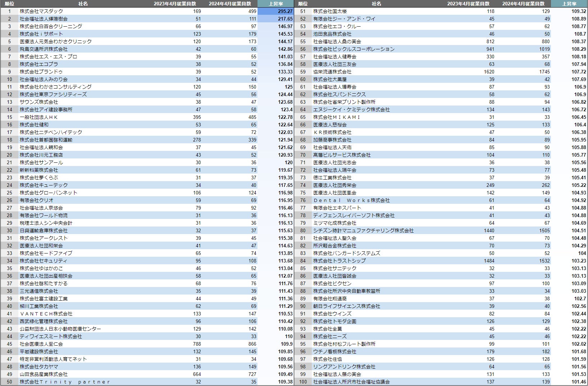The image size is (588, 386).
Task: Select the company 株式会社グローバンネット
Action: tap(49, 193)
